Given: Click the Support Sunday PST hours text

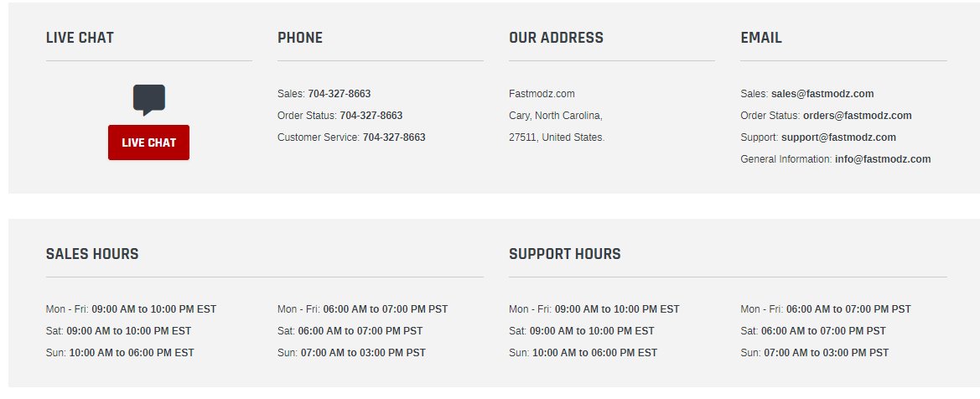Looking at the screenshot, I should click(x=814, y=354).
